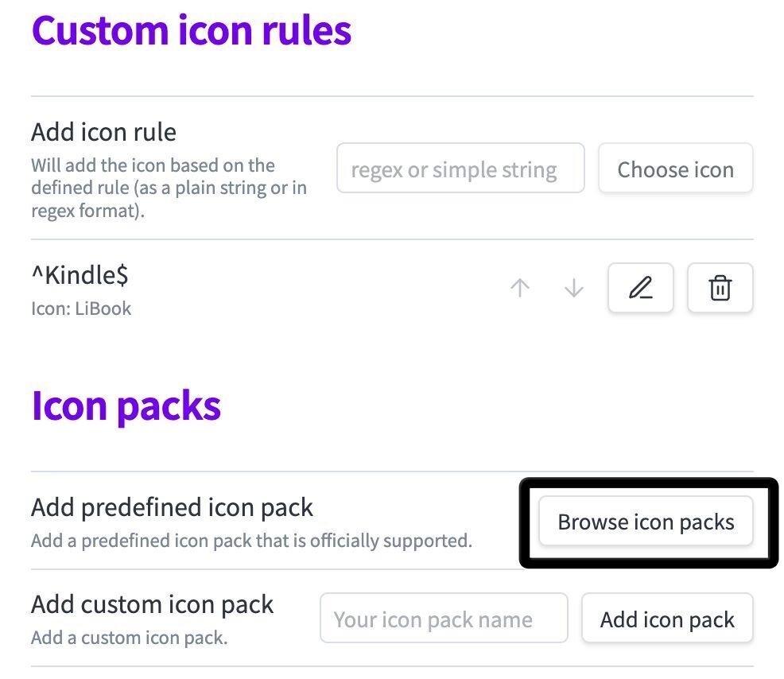This screenshot has width=784, height=679.
Task: Click the regex or simple string field
Action: click(460, 169)
